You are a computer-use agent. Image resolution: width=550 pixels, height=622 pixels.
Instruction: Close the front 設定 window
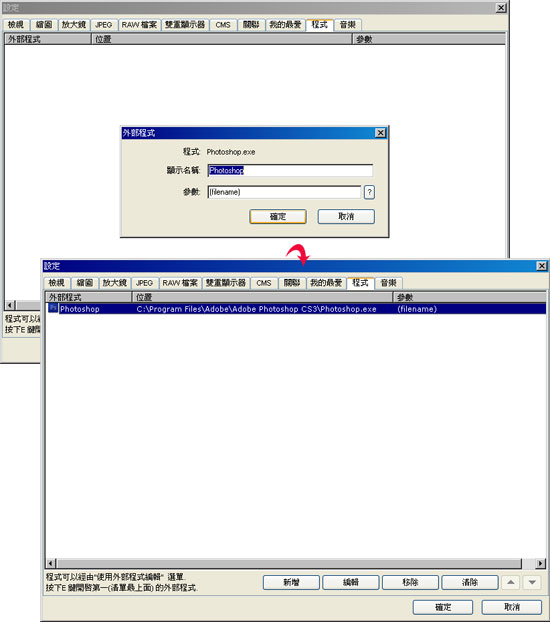tap(541, 266)
